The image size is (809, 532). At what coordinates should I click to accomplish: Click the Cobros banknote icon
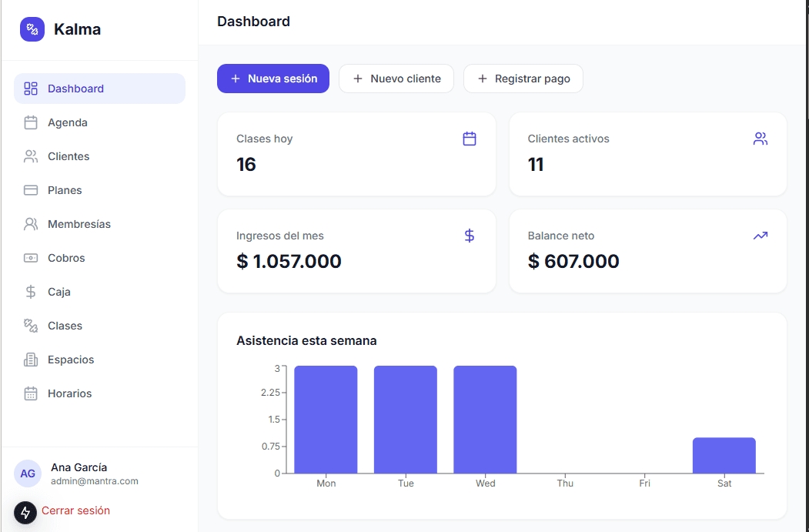click(31, 258)
